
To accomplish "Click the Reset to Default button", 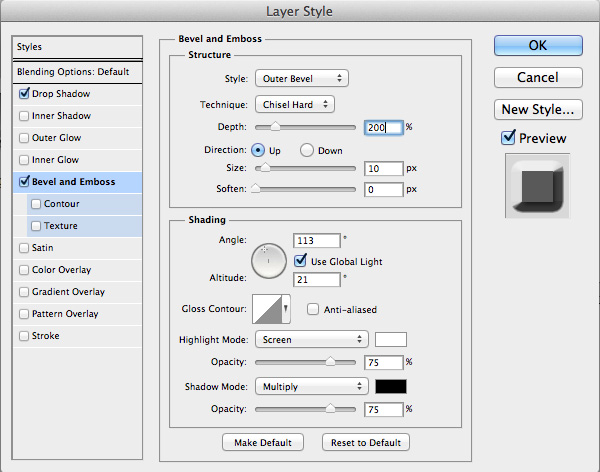I will pyautogui.click(x=365, y=442).
